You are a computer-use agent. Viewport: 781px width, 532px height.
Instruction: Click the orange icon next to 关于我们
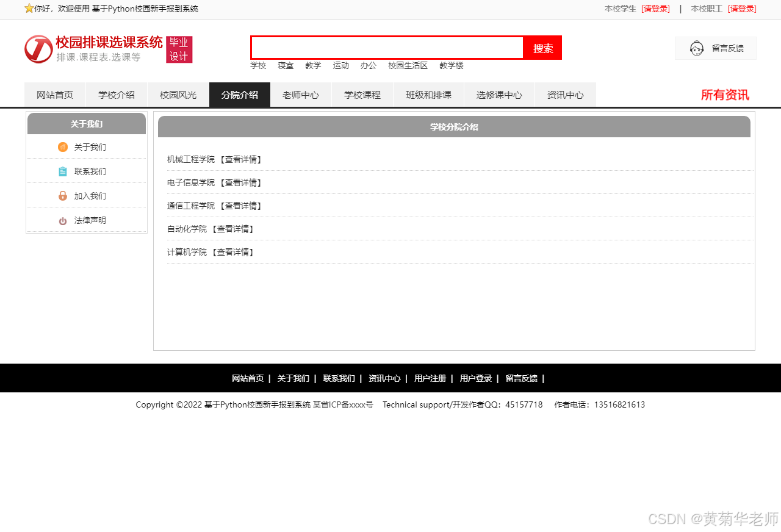tap(63, 147)
